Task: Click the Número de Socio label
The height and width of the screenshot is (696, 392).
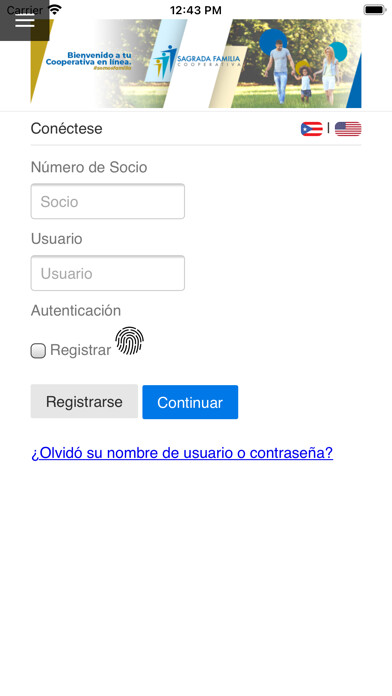Action: 89,167
